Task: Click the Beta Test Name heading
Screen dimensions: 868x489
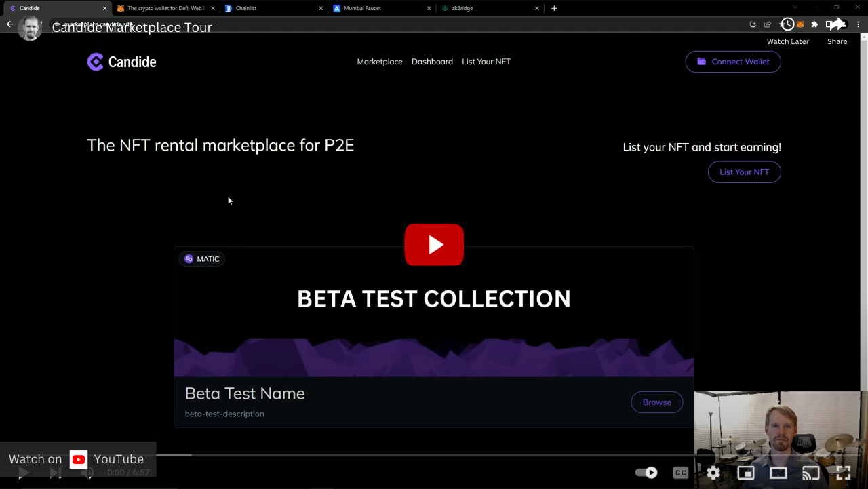Action: 245,393
